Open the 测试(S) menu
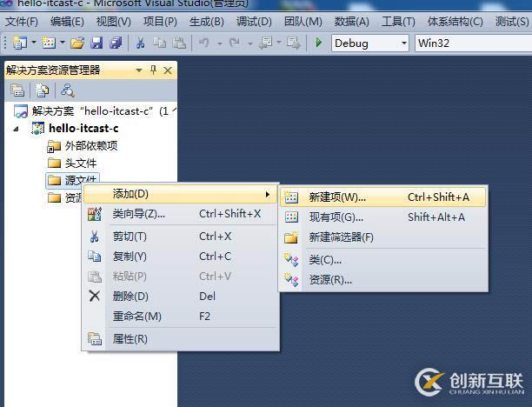The height and width of the screenshot is (407, 532). point(512,22)
